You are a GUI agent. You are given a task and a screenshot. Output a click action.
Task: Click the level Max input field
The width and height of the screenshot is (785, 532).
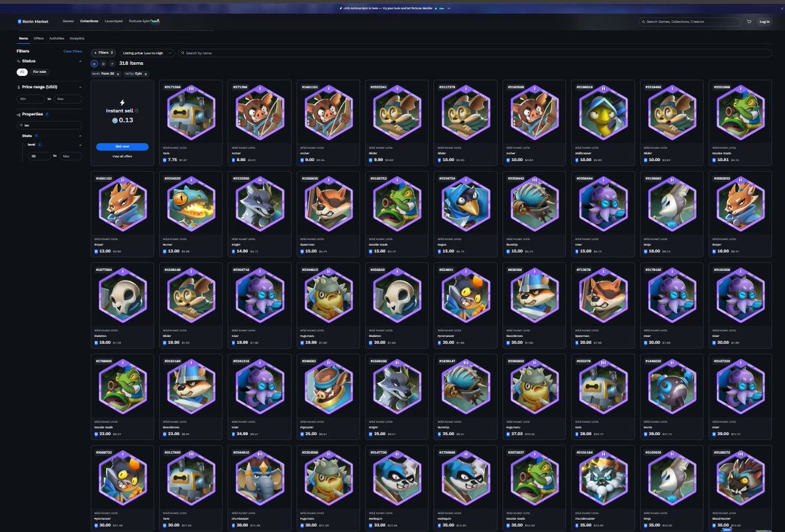71,156
